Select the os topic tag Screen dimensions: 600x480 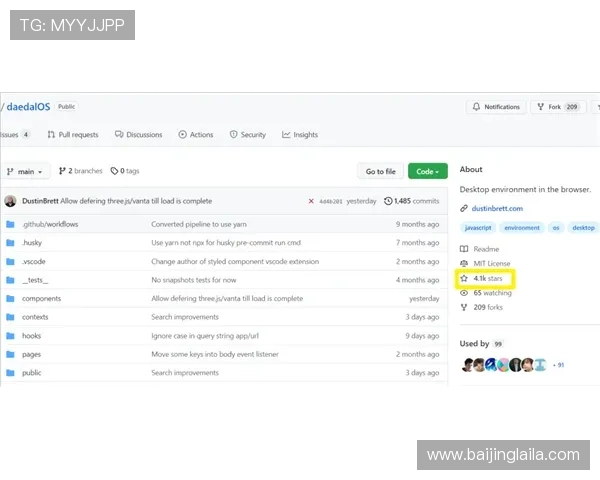click(x=556, y=228)
